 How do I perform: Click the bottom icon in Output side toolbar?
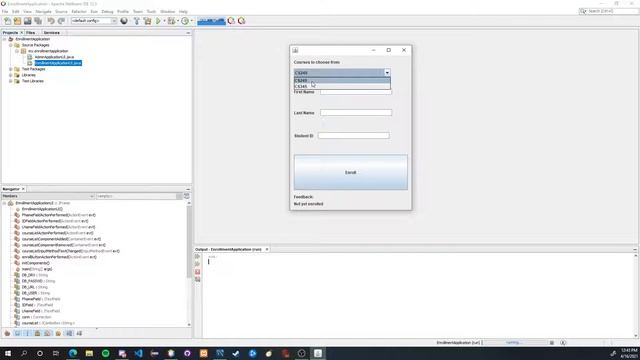pyautogui.click(x=198, y=280)
